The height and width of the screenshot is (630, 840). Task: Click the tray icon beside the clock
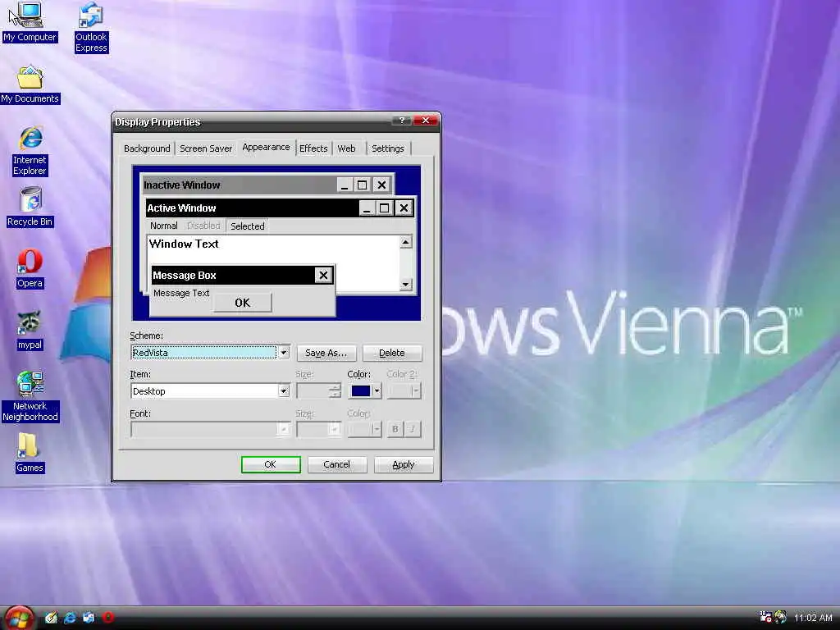781,617
